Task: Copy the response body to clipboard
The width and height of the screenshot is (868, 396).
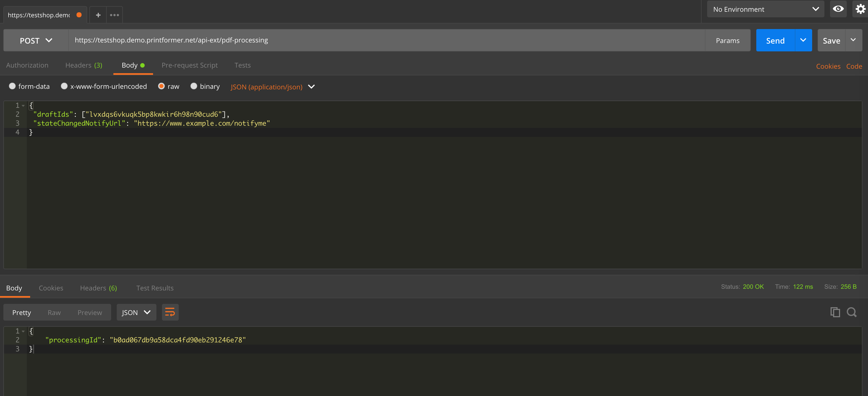Action: (835, 312)
